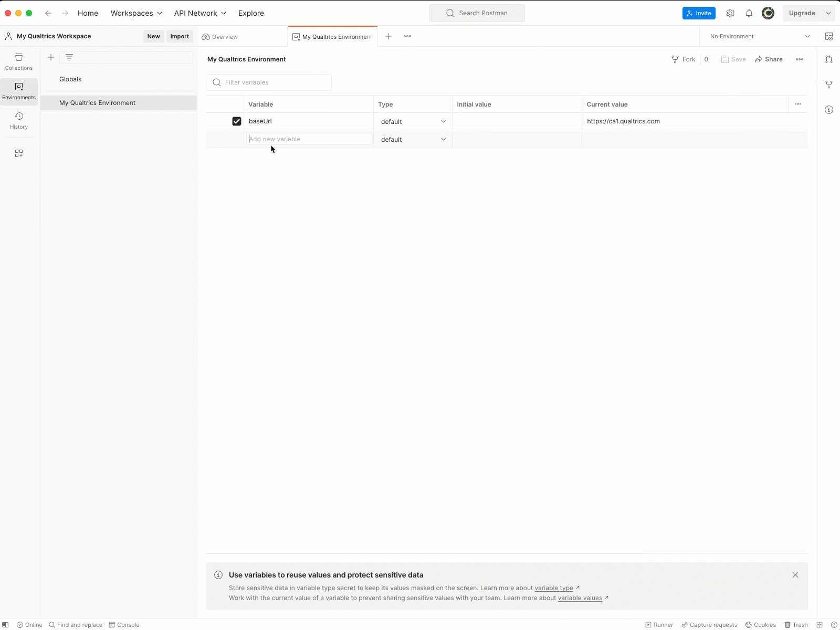
Task: Open Explore
Action: (251, 13)
